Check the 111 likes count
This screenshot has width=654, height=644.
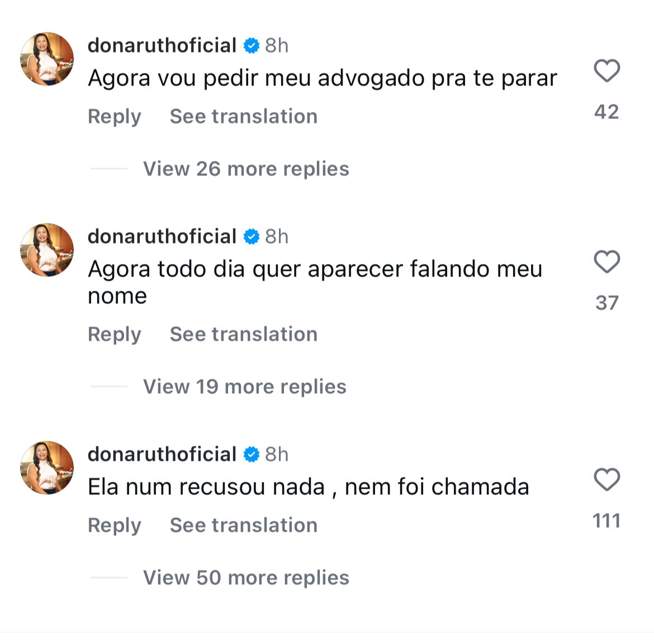pyautogui.click(x=607, y=520)
